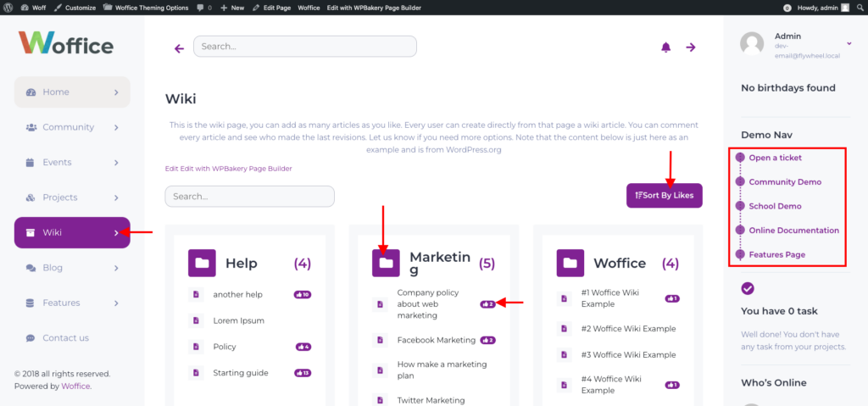Expand the Projects submenu arrow
868x406 pixels.
pos(116,197)
